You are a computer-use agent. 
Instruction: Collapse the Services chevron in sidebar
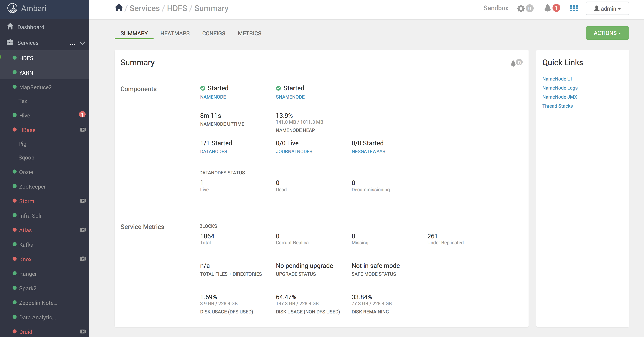(x=82, y=43)
